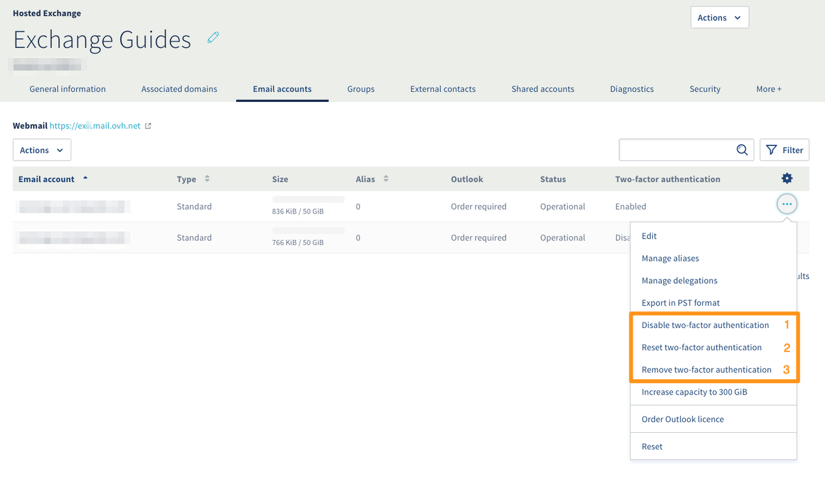Screen dimensions: 825x504
Task: Click the Filter button
Action: tap(784, 150)
